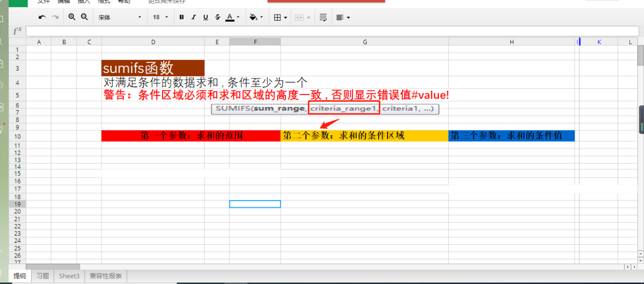Zoom in with the magnifier plus icon
The image size is (644, 284).
pyautogui.click(x=72, y=17)
